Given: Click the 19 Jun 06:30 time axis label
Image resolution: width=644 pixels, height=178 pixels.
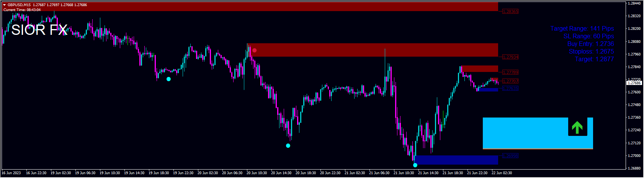Looking at the screenshot, I should pyautogui.click(x=85, y=173).
